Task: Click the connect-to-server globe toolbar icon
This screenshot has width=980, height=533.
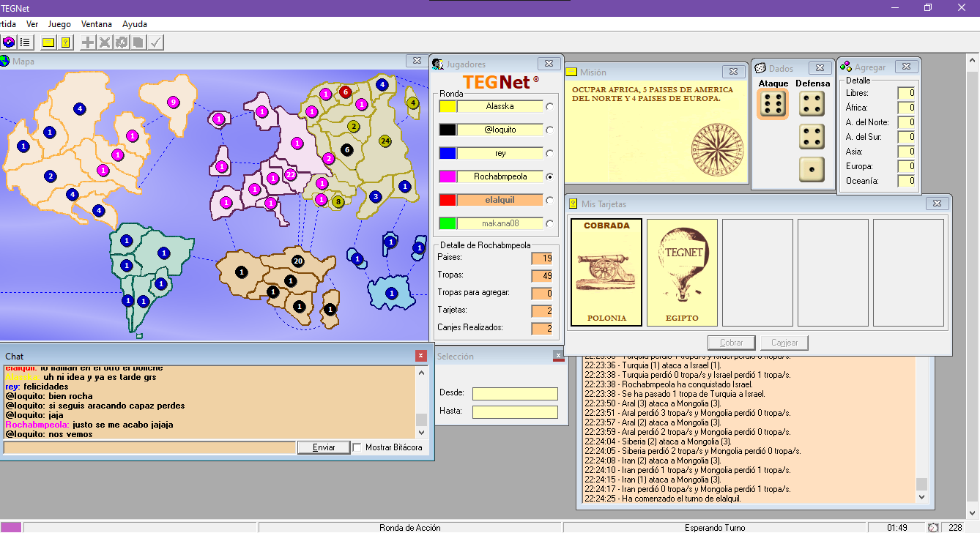Action: click(x=10, y=42)
